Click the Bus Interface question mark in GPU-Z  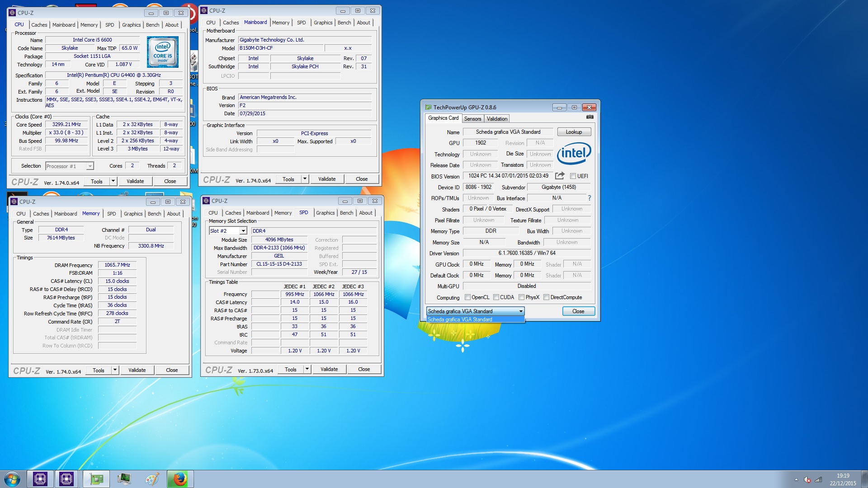pyautogui.click(x=589, y=198)
